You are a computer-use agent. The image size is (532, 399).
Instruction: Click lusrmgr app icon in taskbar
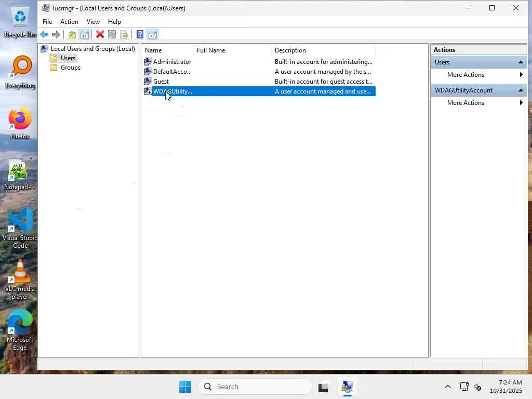[347, 387]
